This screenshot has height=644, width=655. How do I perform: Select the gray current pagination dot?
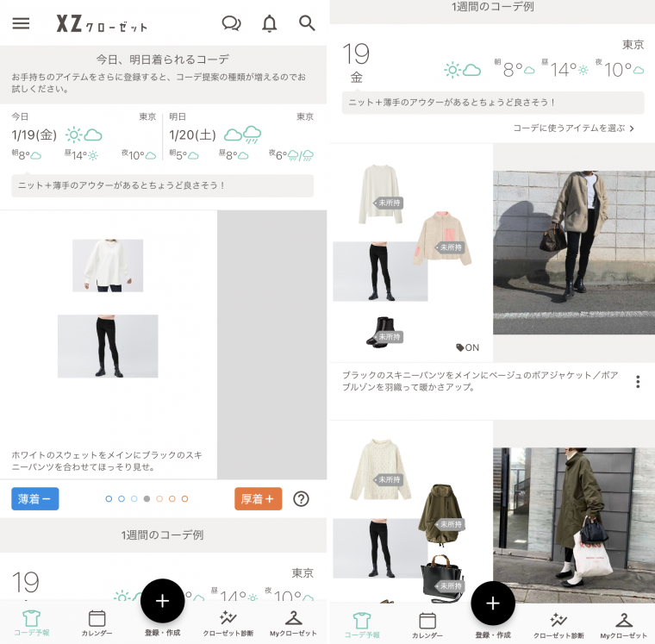tap(147, 498)
